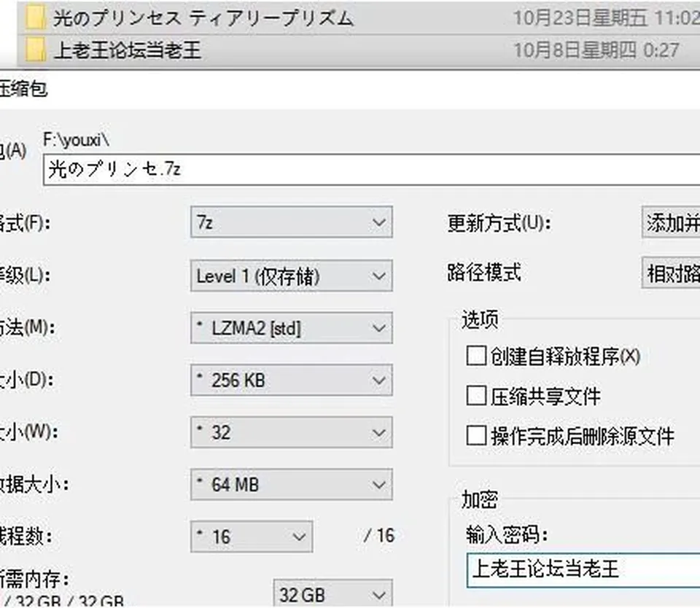Click the 10月8日星期四 0:27 date entry
This screenshot has height=608, width=700.
coord(596,50)
